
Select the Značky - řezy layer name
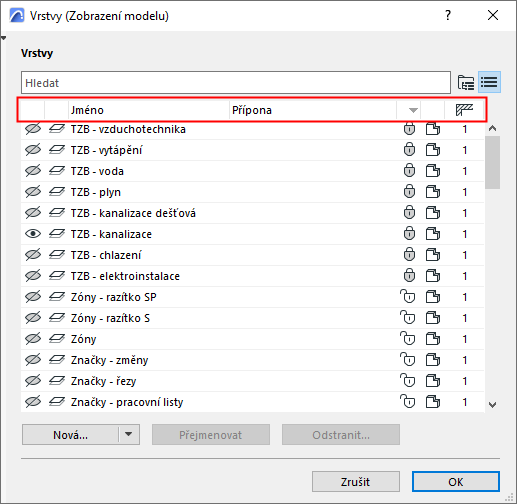pyautogui.click(x=103, y=381)
